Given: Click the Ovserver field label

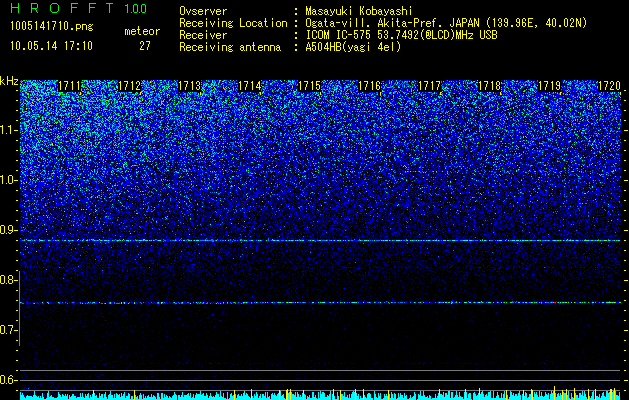Looking at the screenshot, I should click(203, 11).
